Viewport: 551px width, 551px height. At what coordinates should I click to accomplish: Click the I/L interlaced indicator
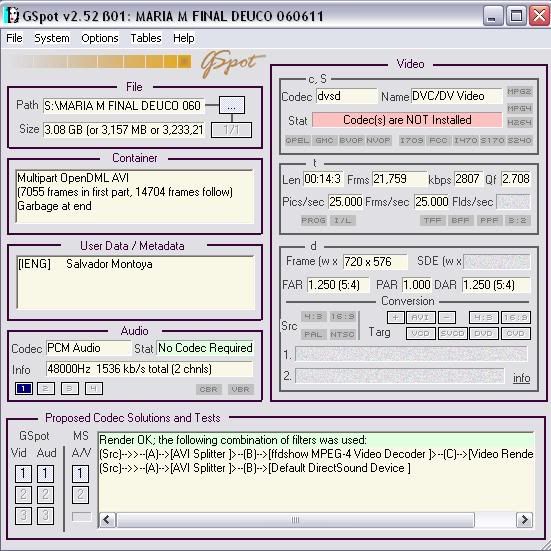coord(343,220)
